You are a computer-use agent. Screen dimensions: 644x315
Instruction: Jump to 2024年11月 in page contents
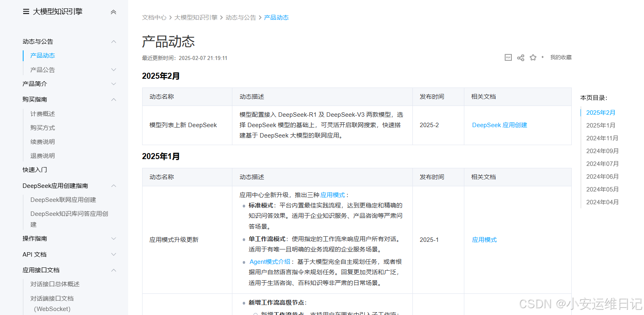point(602,138)
